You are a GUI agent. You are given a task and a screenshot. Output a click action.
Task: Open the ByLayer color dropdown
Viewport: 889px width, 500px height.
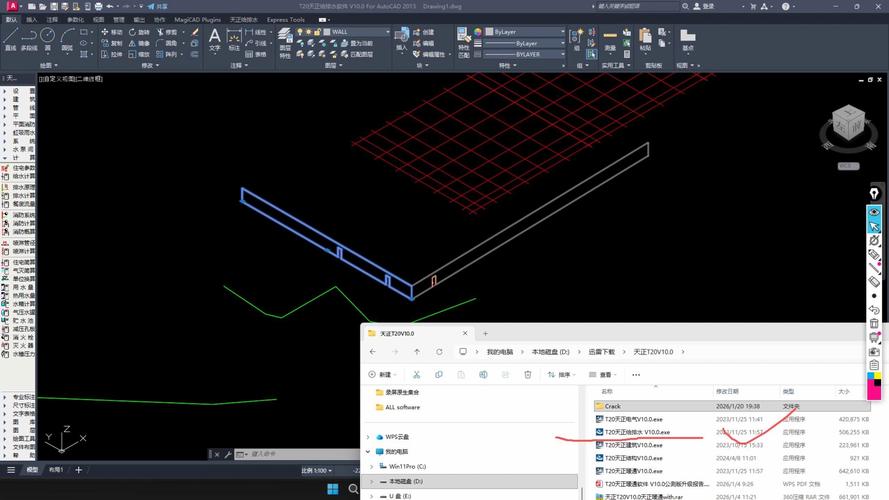point(562,32)
